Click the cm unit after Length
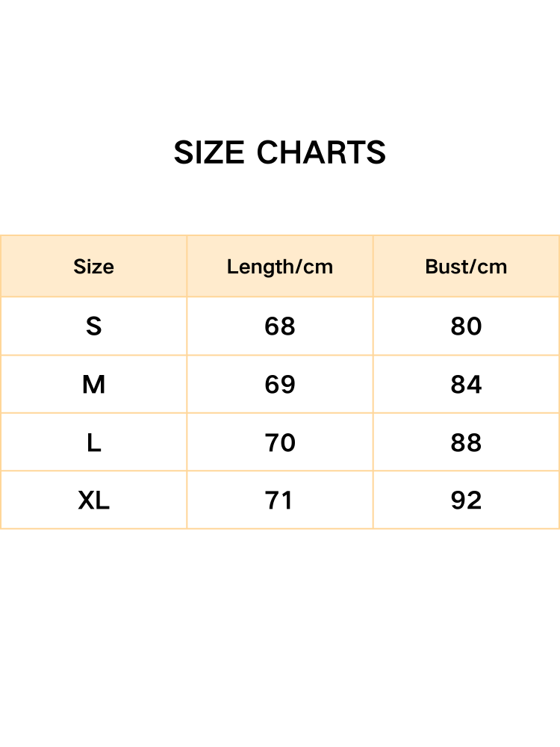 (x=318, y=267)
